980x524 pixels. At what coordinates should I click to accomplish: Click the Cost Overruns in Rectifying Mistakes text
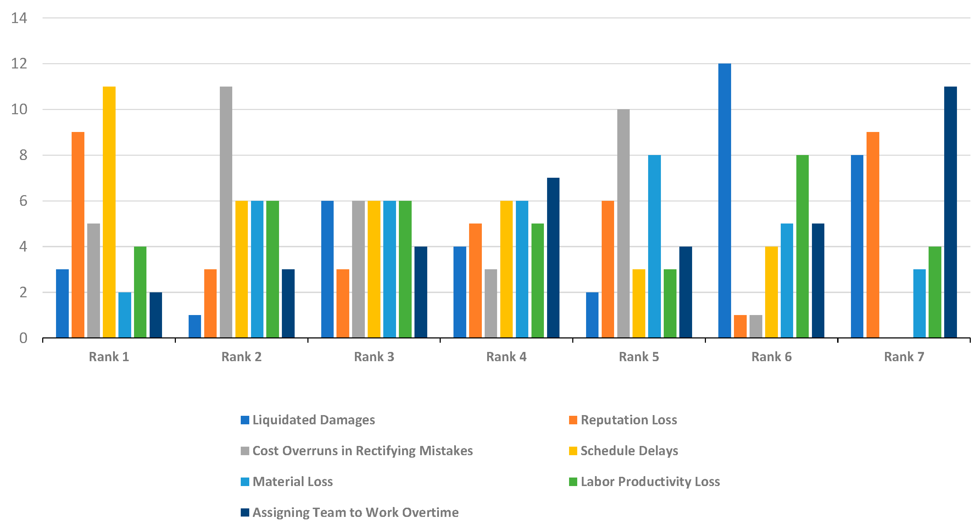[x=363, y=451]
